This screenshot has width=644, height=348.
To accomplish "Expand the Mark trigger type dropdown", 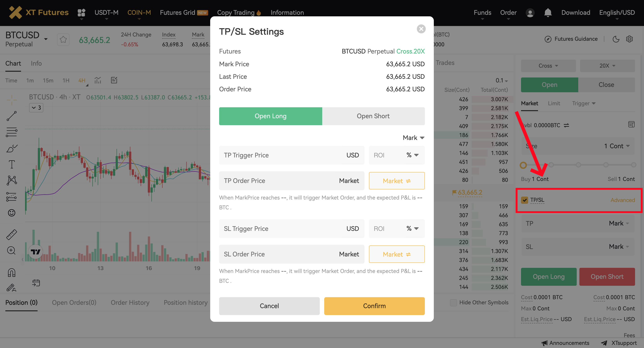I will [413, 138].
